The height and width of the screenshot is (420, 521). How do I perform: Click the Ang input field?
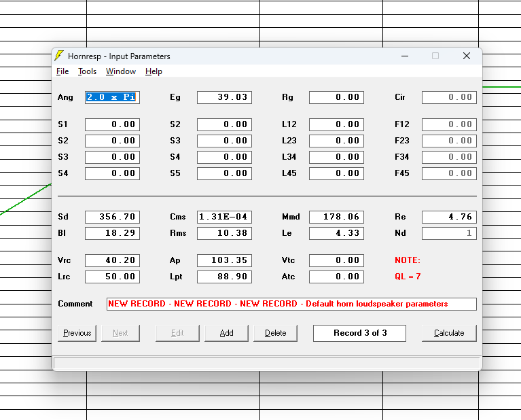[x=112, y=97]
